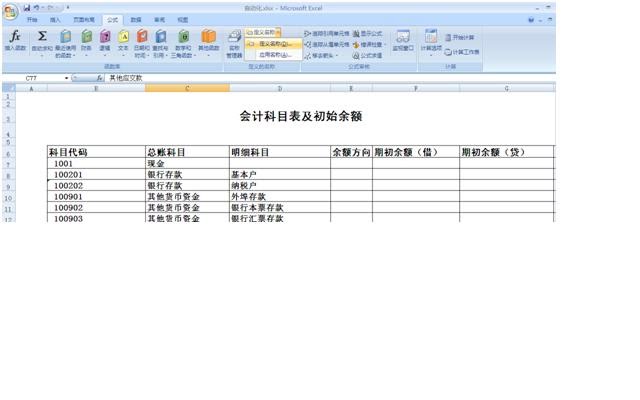This screenshot has width=640, height=400.
Task: Click header cell 期初余额（借）
Action: [x=416, y=152]
